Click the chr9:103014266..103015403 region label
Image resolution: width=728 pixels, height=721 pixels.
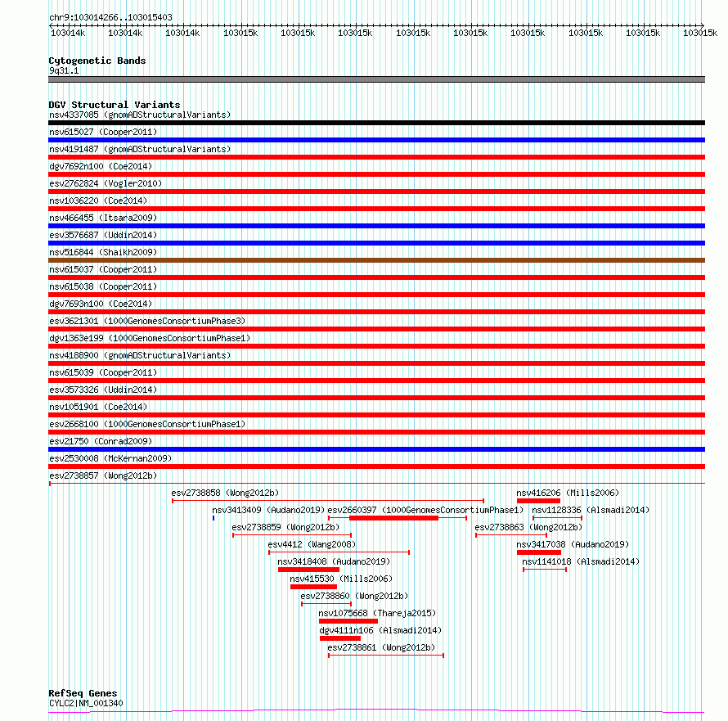pos(110,17)
